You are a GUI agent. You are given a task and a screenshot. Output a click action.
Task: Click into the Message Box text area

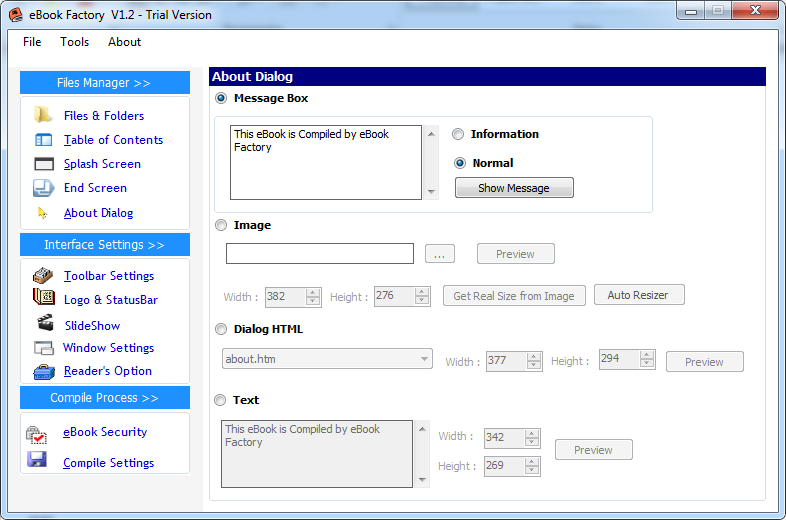pos(326,162)
